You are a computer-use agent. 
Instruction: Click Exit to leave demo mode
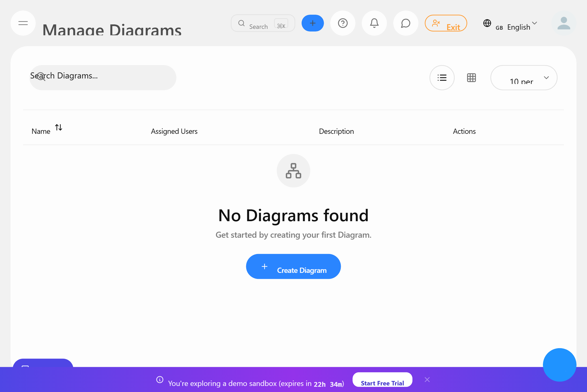(446, 23)
